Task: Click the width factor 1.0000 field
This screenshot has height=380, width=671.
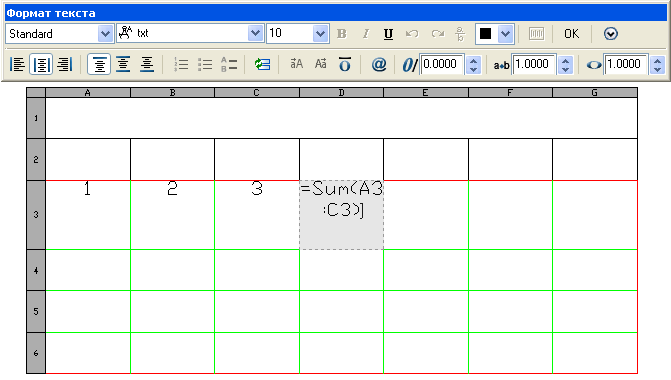Action: (626, 65)
